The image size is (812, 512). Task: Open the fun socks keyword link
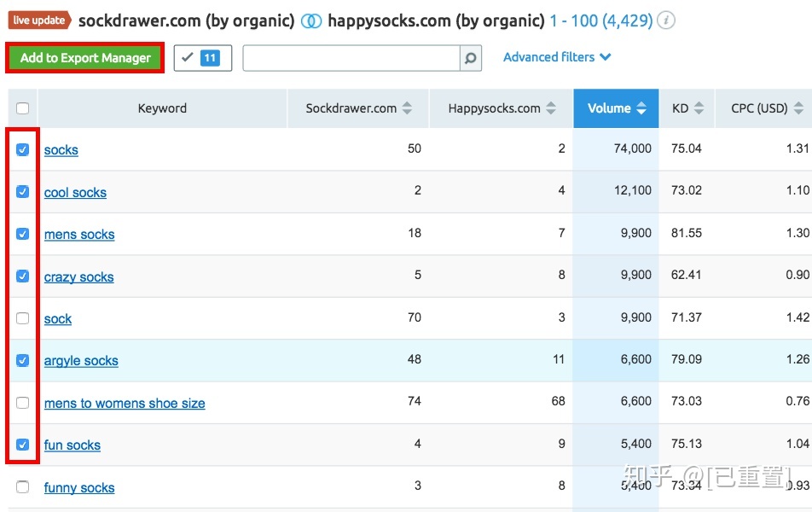[x=72, y=445]
